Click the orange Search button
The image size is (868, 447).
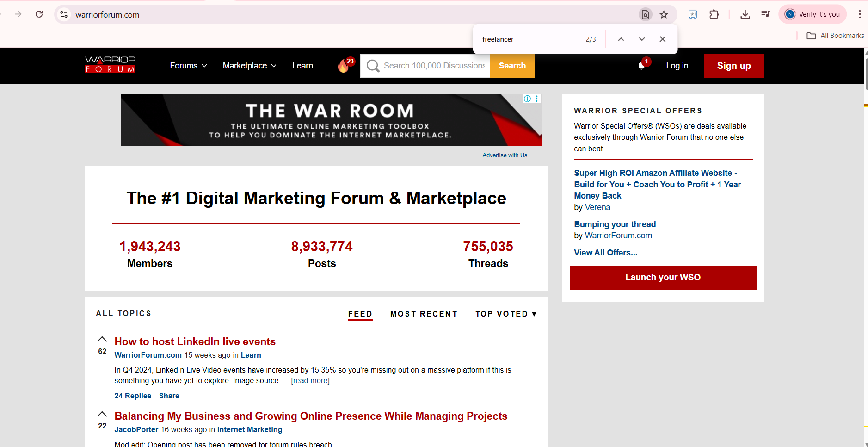(x=512, y=66)
